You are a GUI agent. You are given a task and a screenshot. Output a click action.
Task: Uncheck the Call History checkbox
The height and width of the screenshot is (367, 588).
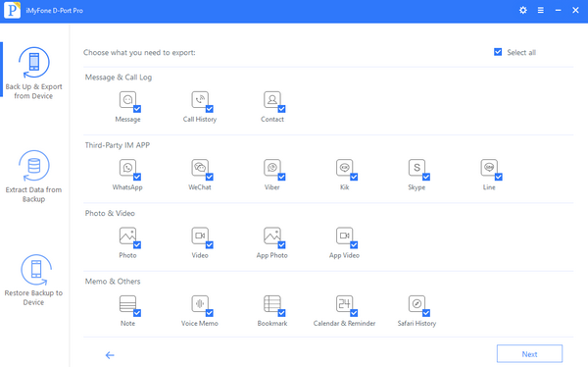coord(210,109)
